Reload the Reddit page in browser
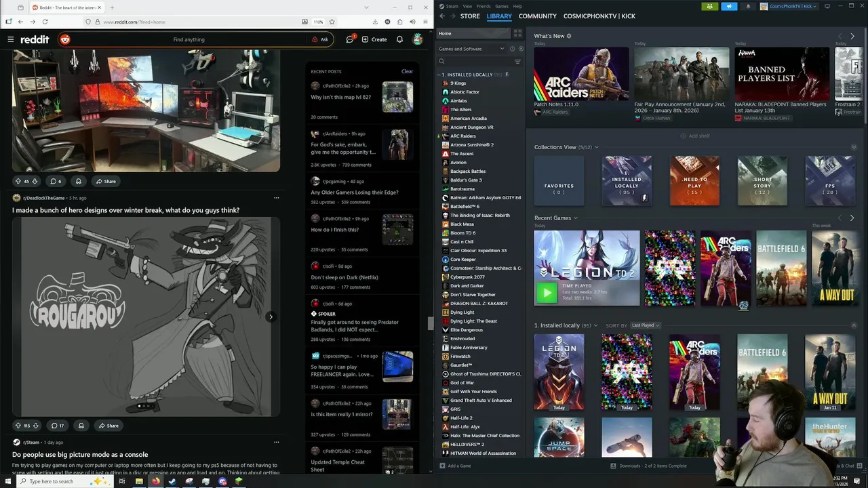 coord(45,22)
